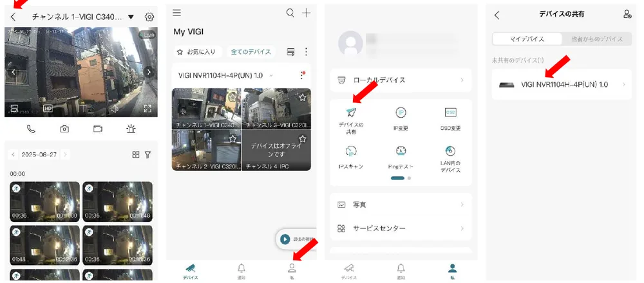Select the マイデバイス segment
644x283 pixels.
pos(527,39)
